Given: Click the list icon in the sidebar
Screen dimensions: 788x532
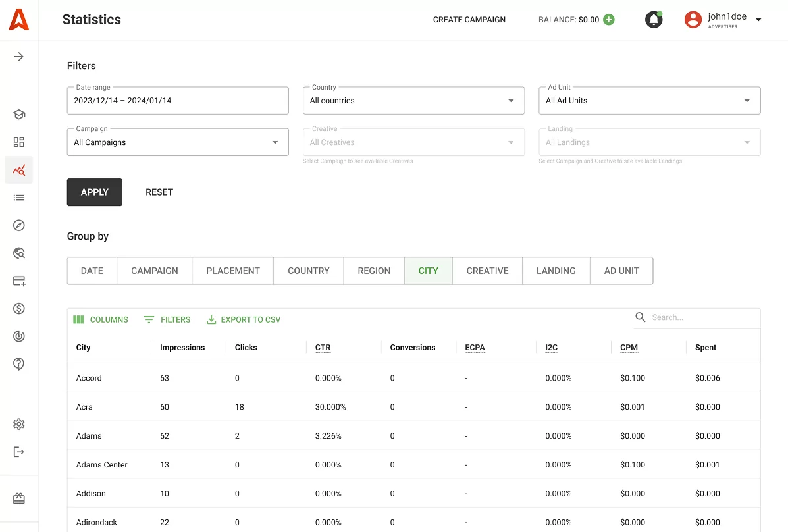Looking at the screenshot, I should point(19,198).
